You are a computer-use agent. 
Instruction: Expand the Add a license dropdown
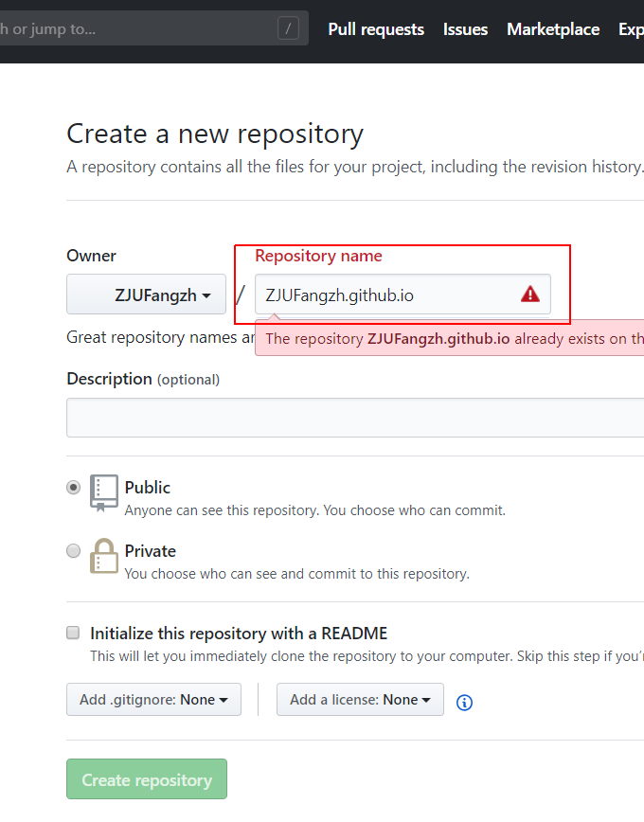click(x=360, y=700)
